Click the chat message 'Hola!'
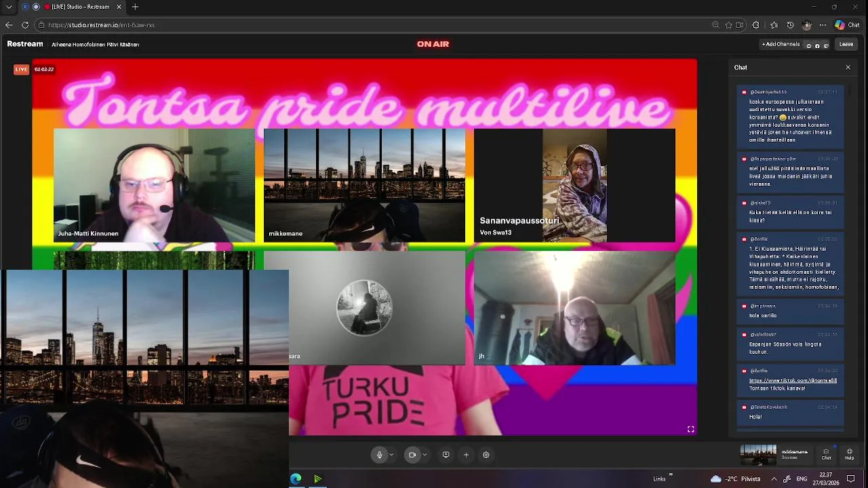Screen dimensions: 868x488 pos(791,413)
